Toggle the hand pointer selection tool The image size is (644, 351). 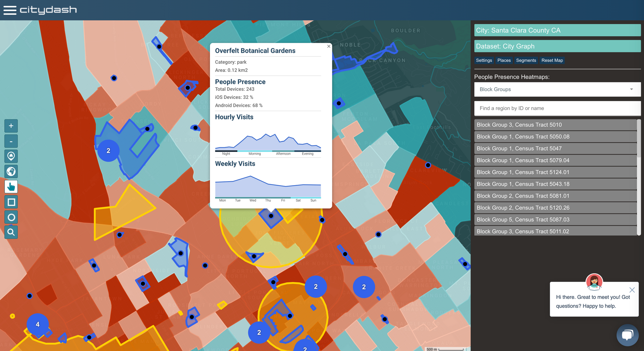click(x=11, y=187)
